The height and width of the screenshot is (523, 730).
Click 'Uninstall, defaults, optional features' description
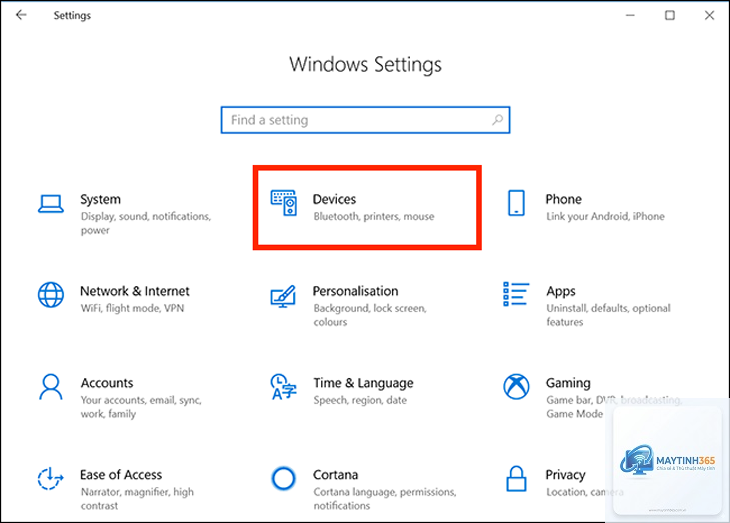point(608,315)
